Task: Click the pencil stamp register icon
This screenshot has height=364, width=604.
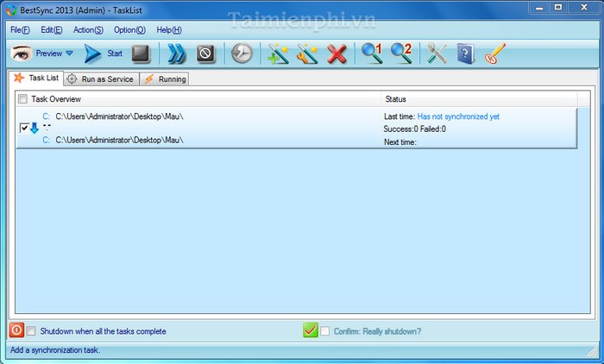Action: click(495, 53)
